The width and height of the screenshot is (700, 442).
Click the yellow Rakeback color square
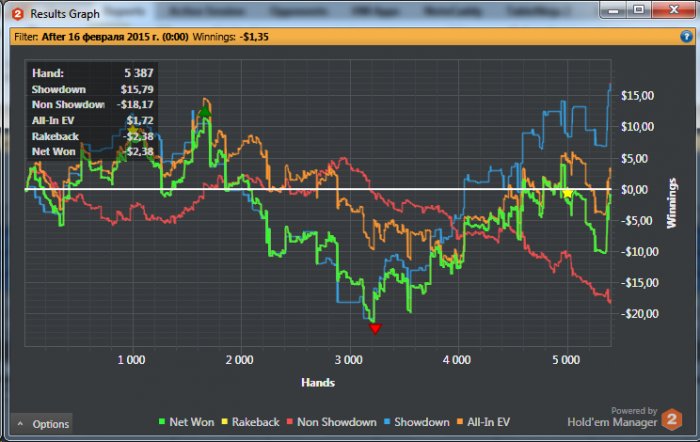click(x=225, y=421)
